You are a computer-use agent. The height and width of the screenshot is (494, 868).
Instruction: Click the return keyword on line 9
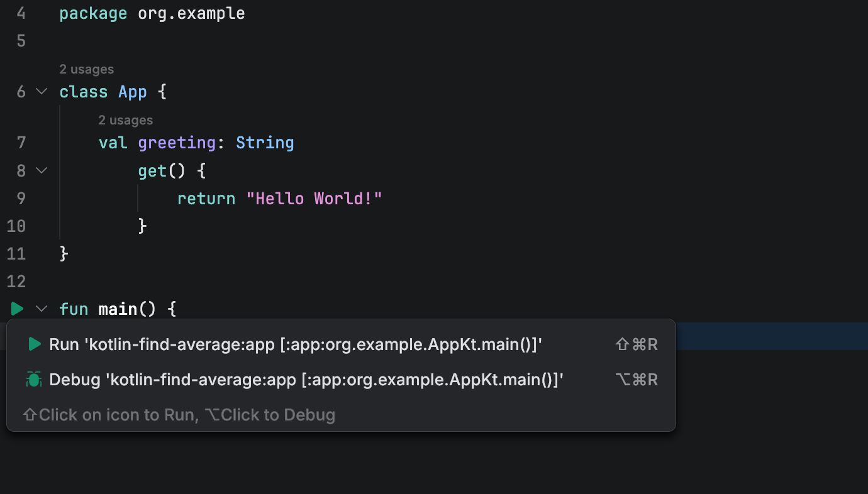tap(206, 198)
